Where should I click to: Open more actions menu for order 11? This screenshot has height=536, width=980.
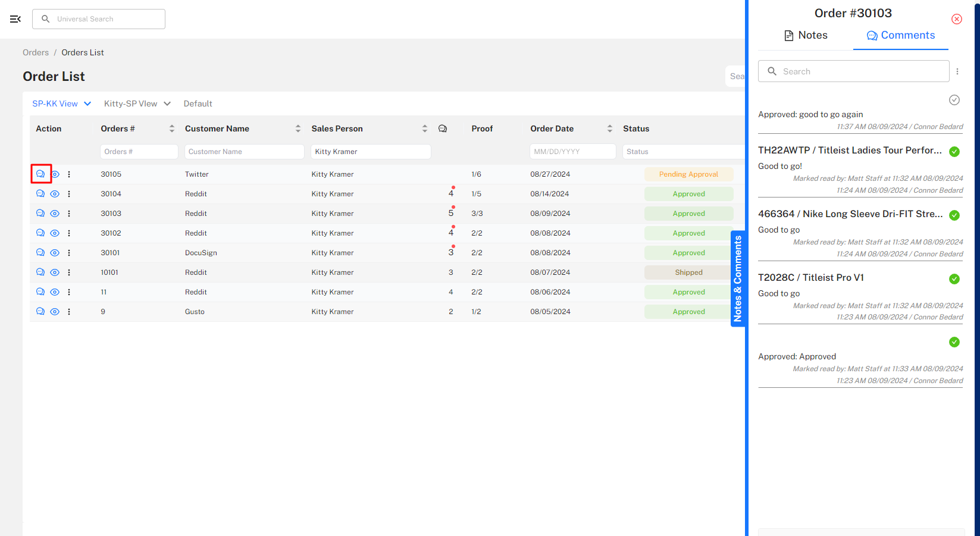point(69,292)
